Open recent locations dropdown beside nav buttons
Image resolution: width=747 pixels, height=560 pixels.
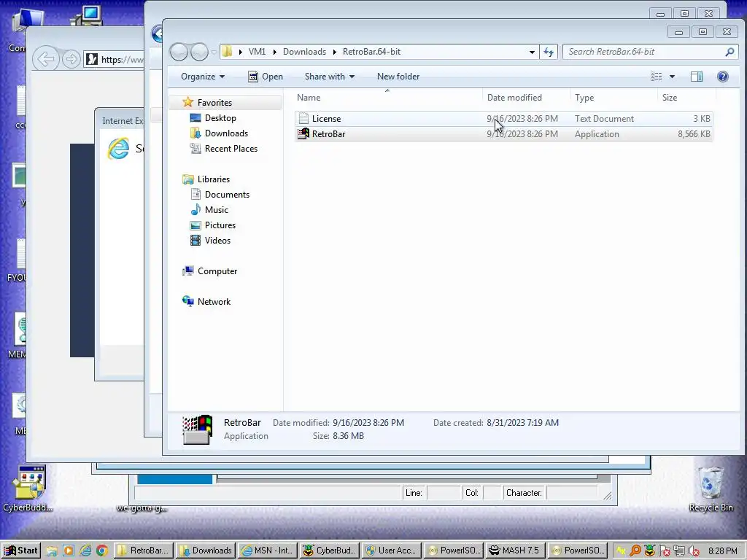tap(214, 52)
